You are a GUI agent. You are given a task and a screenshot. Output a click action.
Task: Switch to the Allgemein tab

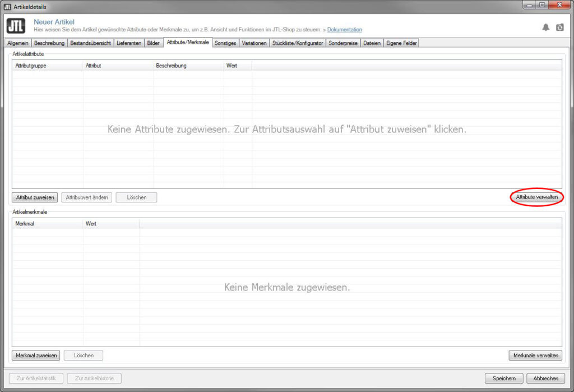18,43
